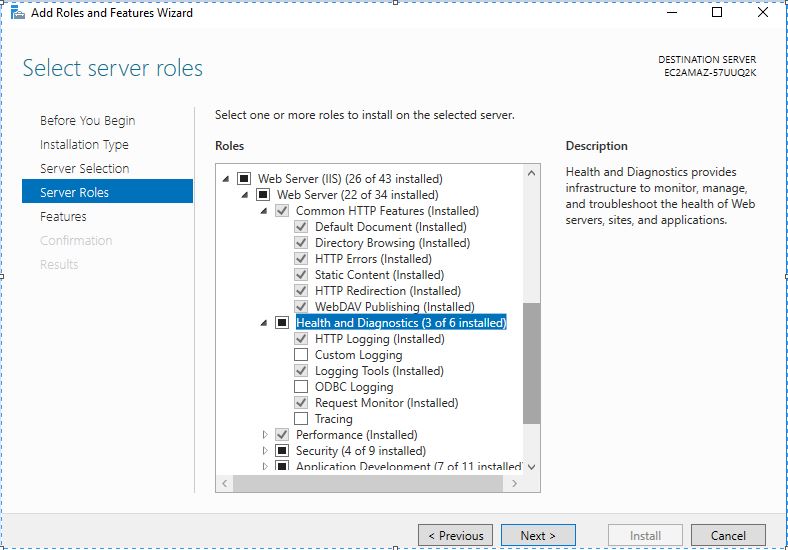Viewport: 788px width, 550px height.
Task: Expand the Security (4 of 9 installed) node
Action: coord(265,450)
